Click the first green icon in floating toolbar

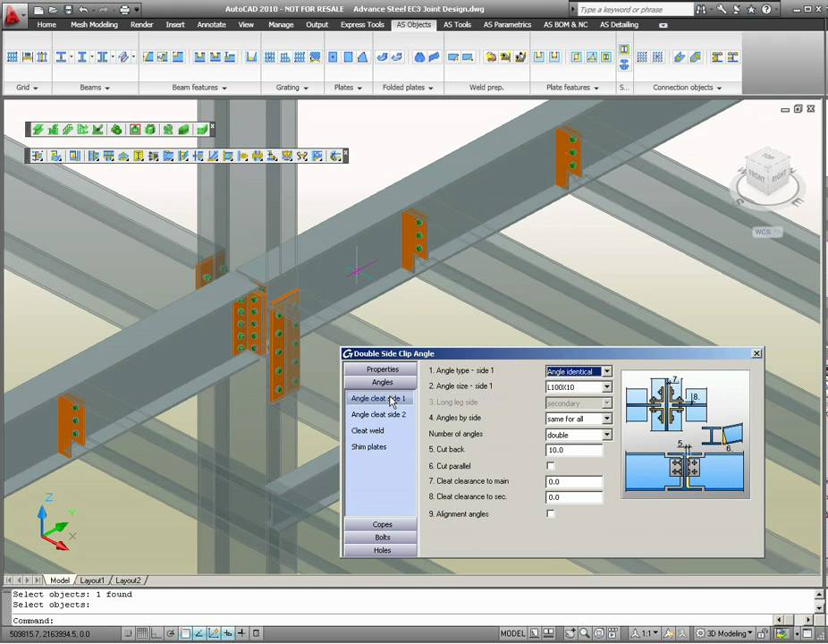pyautogui.click(x=38, y=130)
